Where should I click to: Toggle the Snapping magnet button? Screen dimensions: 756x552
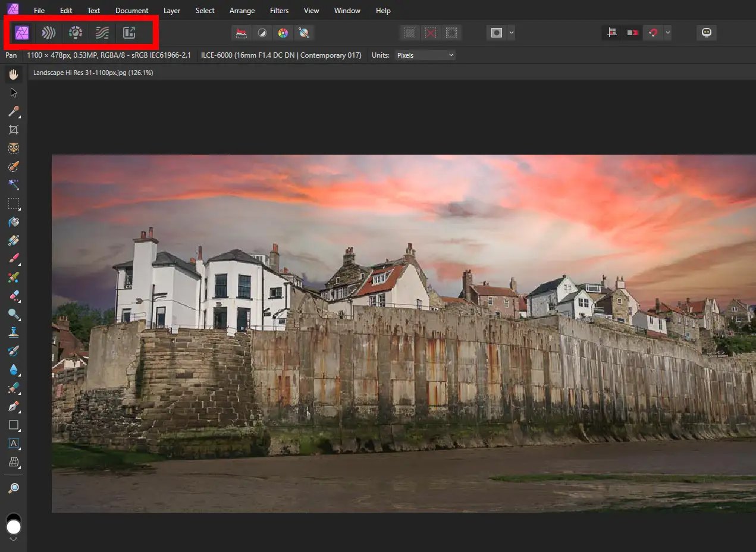click(654, 33)
